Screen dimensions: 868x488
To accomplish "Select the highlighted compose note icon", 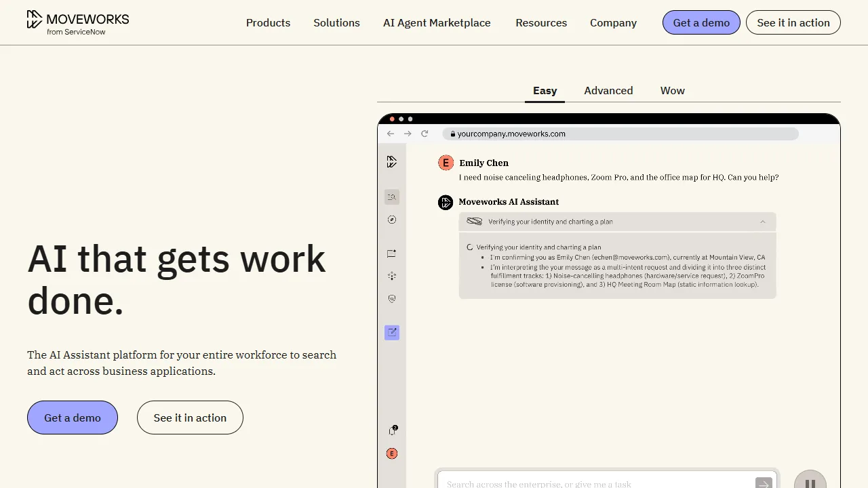I will pos(392,333).
